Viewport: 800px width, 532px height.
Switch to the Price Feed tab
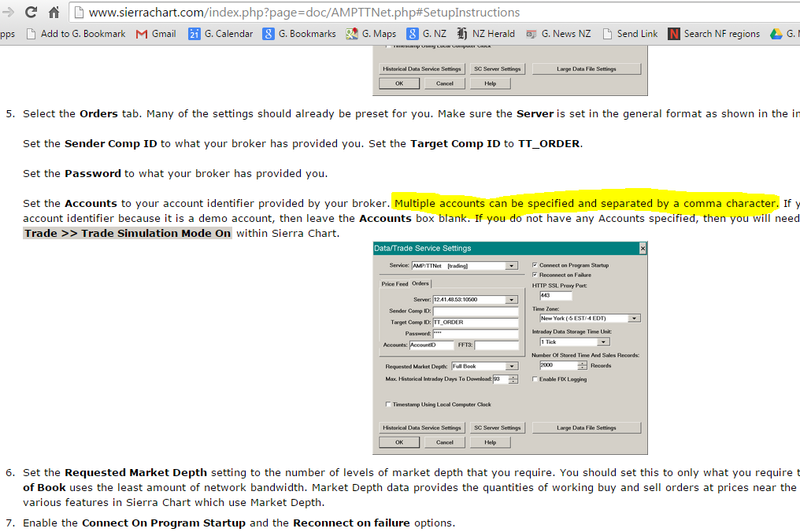point(395,283)
